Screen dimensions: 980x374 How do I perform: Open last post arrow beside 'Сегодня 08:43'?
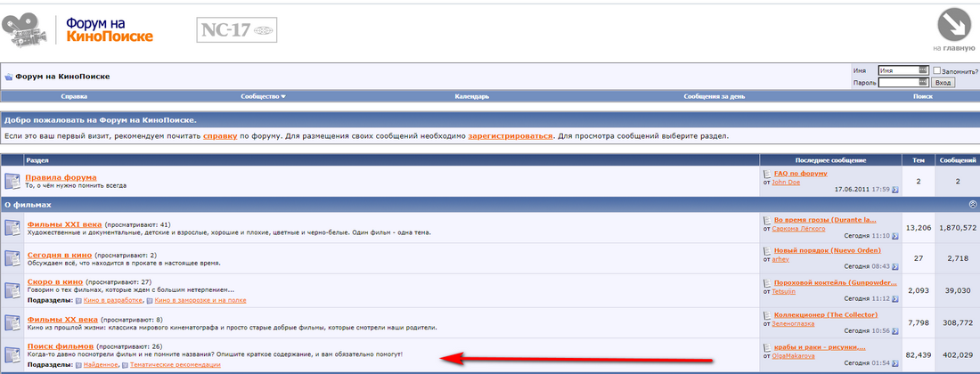tap(895, 266)
